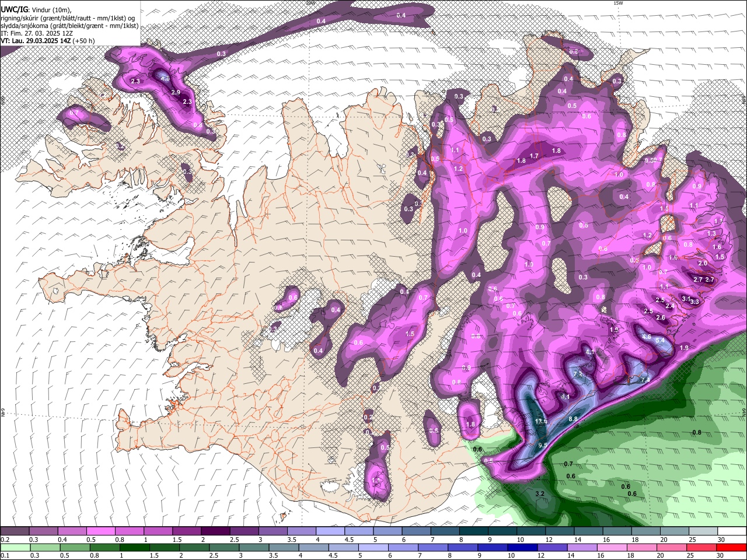Select the white 30 swatch on upper scale
Image resolution: width=747 pixels, height=560 pixels.
732,531
